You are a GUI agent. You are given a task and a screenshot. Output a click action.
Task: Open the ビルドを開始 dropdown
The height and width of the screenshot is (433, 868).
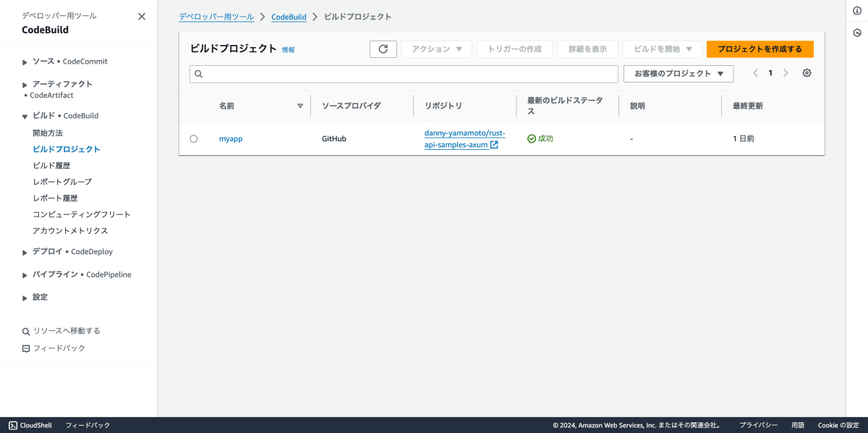coord(662,49)
